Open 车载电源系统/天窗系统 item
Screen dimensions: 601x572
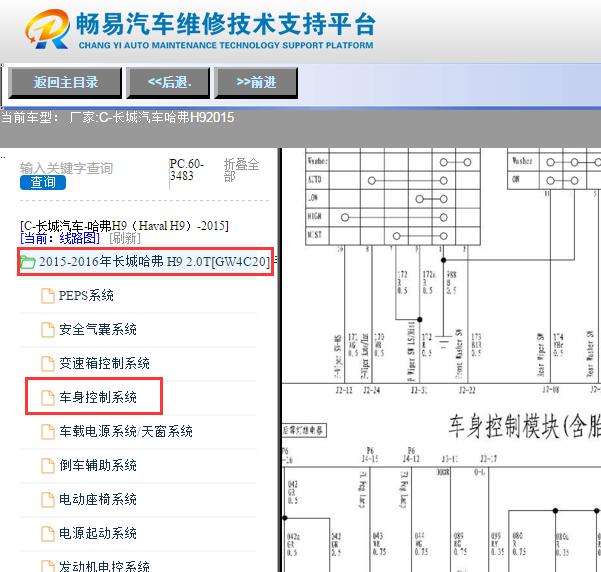tap(126, 431)
